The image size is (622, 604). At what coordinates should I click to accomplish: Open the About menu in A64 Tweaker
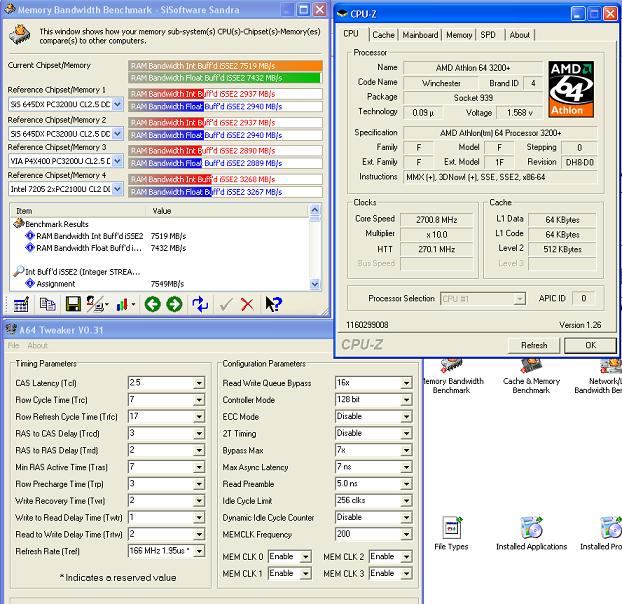point(38,345)
